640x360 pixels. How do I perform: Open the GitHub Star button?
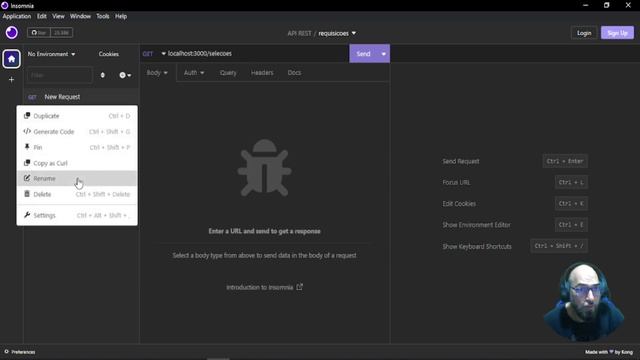[x=39, y=33]
